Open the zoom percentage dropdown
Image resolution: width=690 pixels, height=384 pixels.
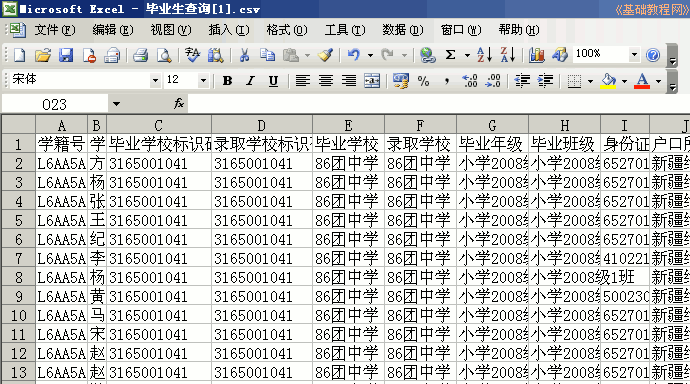[x=634, y=55]
